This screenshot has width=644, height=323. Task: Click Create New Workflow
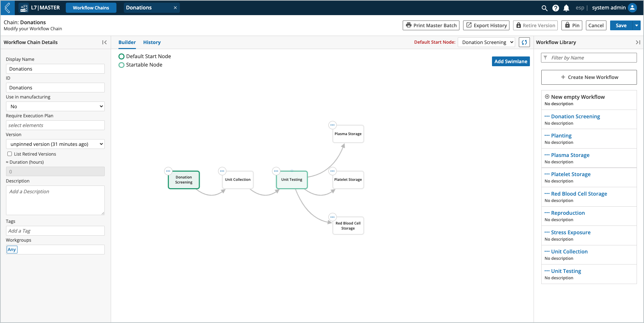point(589,77)
